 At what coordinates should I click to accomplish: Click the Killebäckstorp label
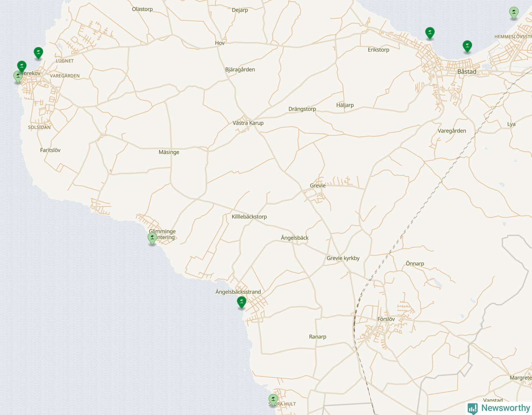pyautogui.click(x=249, y=217)
